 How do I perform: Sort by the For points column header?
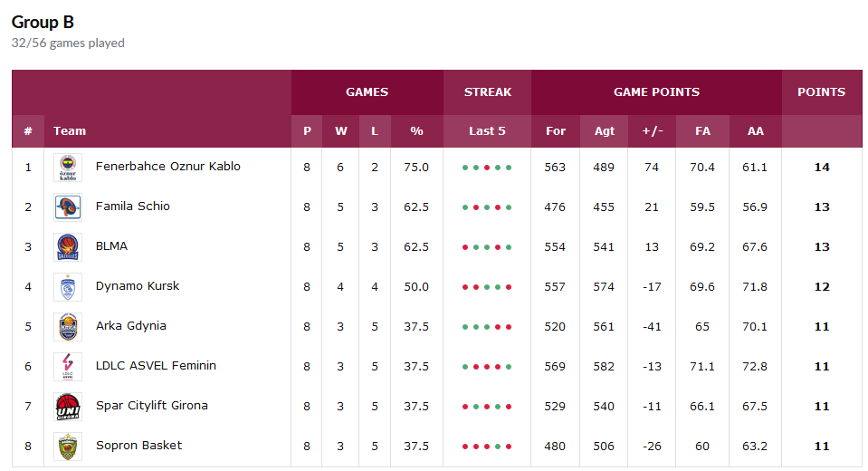(x=556, y=131)
